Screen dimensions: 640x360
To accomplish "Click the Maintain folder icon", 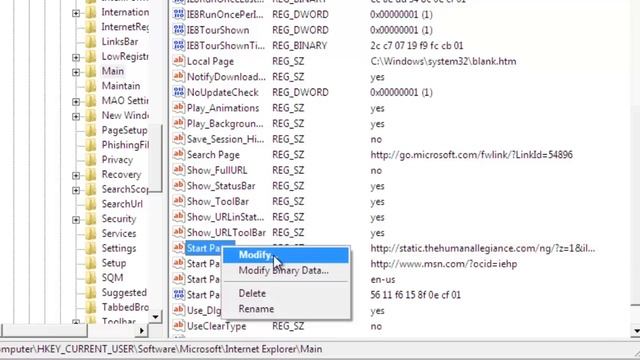I will [x=91, y=86].
